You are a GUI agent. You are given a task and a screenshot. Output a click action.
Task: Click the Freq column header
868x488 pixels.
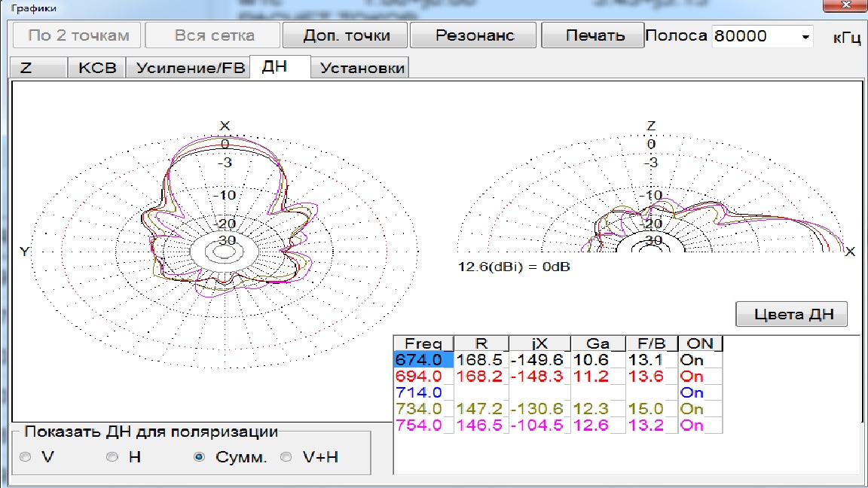tap(423, 344)
